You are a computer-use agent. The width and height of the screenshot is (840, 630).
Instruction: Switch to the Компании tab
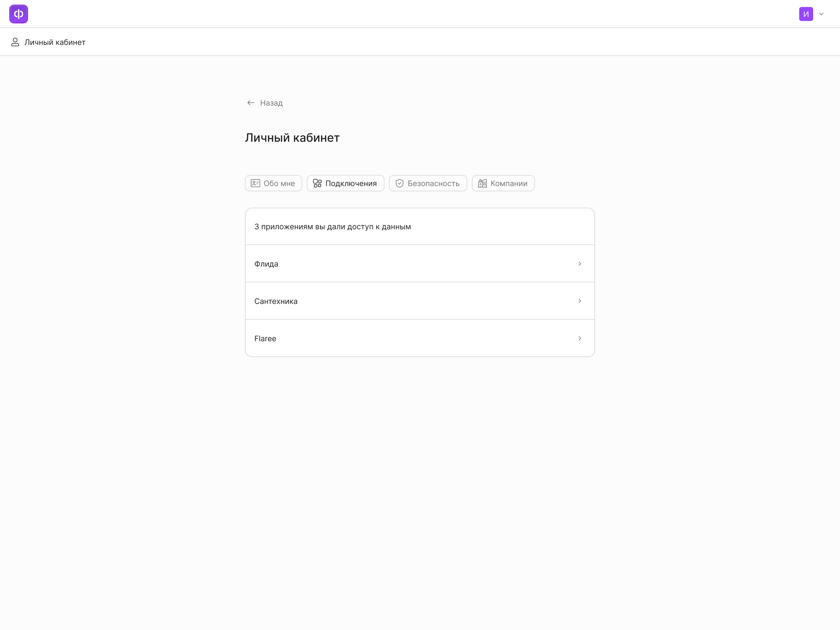[503, 183]
